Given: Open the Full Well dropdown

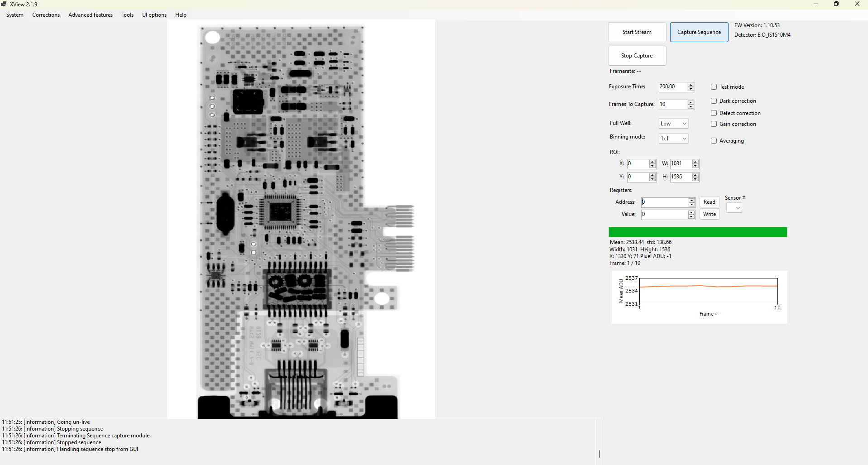Looking at the screenshot, I should 674,124.
